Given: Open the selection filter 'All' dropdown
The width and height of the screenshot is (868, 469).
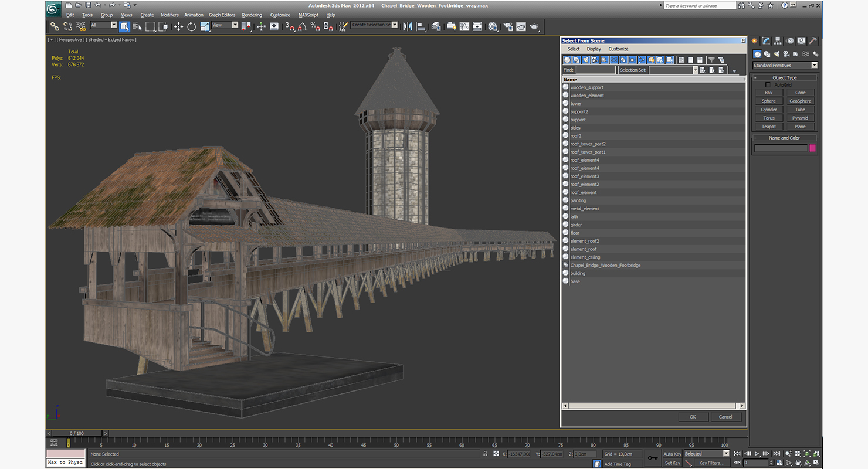Looking at the screenshot, I should click(x=103, y=25).
